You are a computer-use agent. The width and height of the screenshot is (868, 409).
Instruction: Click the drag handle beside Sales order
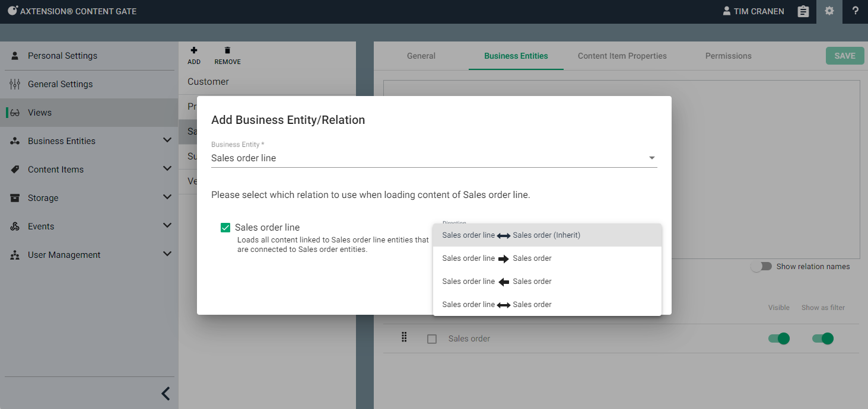pos(405,338)
